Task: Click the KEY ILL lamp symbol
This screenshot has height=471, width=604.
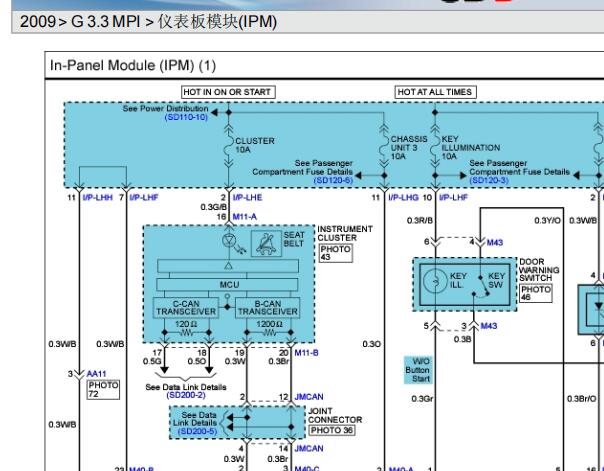Action: (435, 282)
